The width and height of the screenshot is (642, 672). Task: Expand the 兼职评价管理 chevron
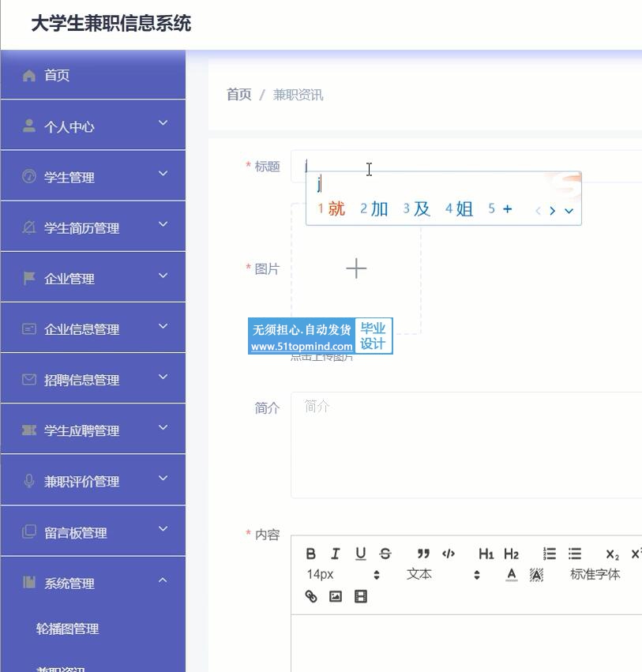pyautogui.click(x=163, y=478)
